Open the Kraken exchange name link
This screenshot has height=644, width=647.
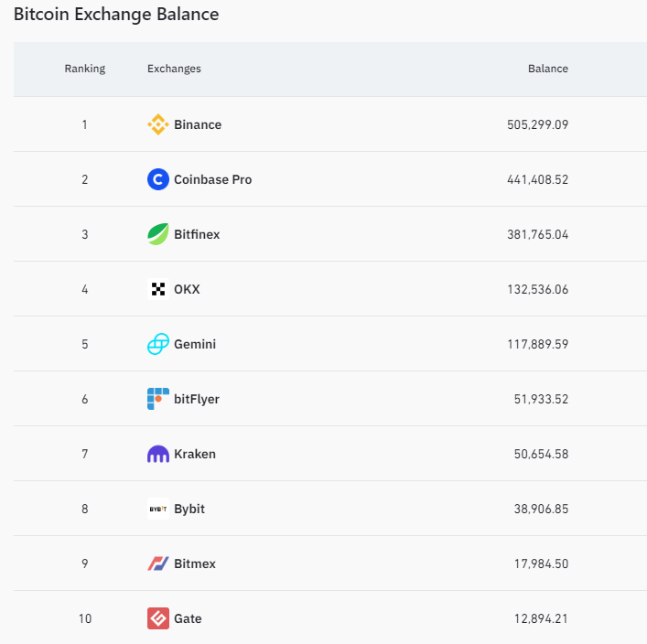(x=195, y=454)
